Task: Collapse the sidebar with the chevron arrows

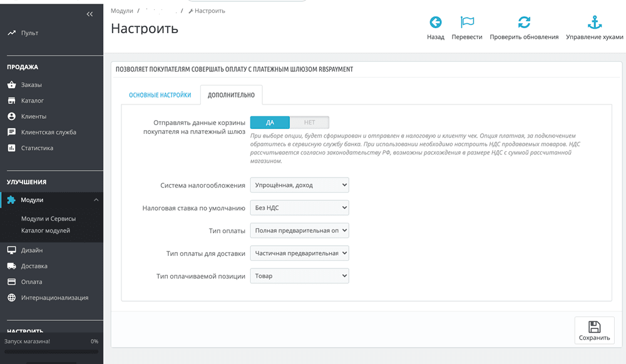Action: (x=90, y=13)
